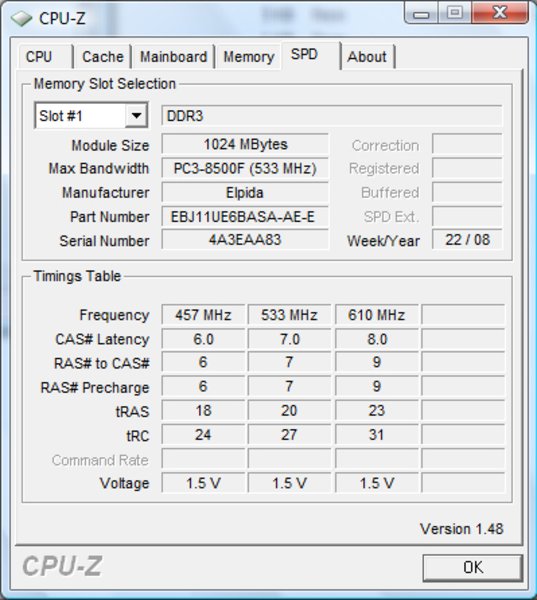The image size is (537, 600).
Task: Click the Part Number field EBJ11UE6BASA-AE-E
Action: tap(245, 217)
